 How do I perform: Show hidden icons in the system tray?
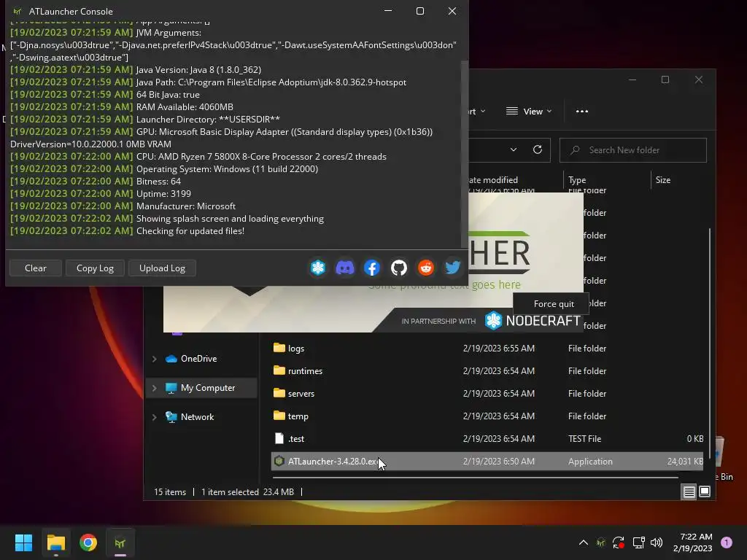583,542
